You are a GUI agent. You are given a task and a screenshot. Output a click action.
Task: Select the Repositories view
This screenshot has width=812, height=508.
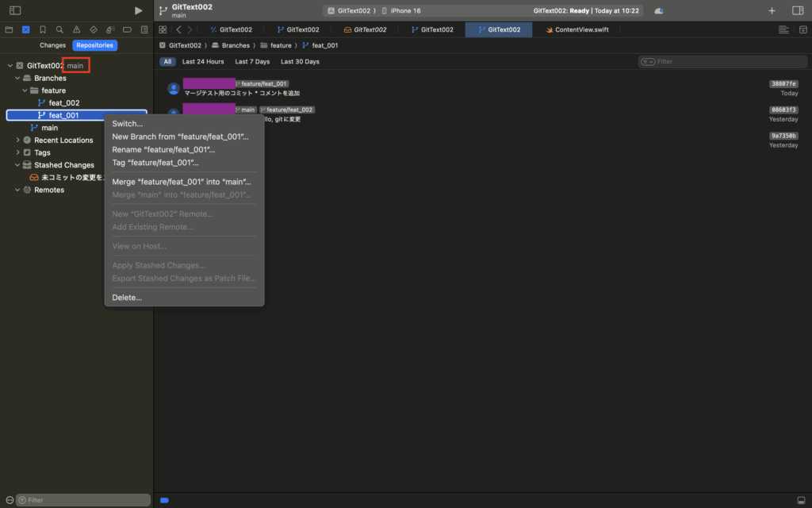tap(95, 45)
